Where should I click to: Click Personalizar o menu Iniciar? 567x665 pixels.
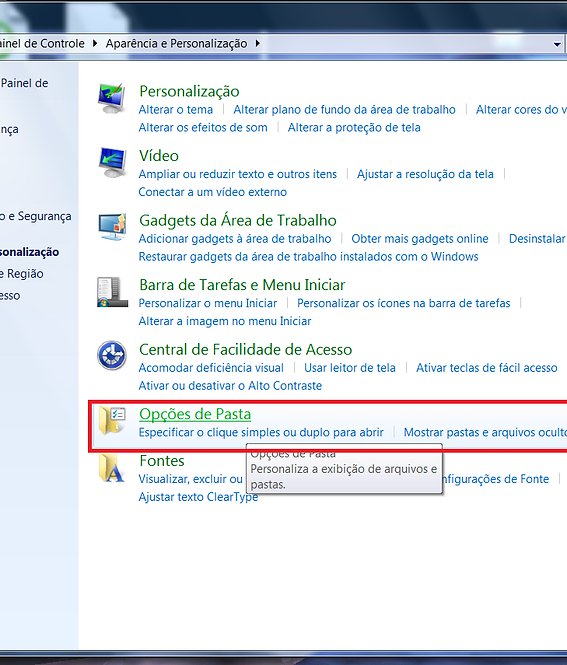pyautogui.click(x=208, y=303)
